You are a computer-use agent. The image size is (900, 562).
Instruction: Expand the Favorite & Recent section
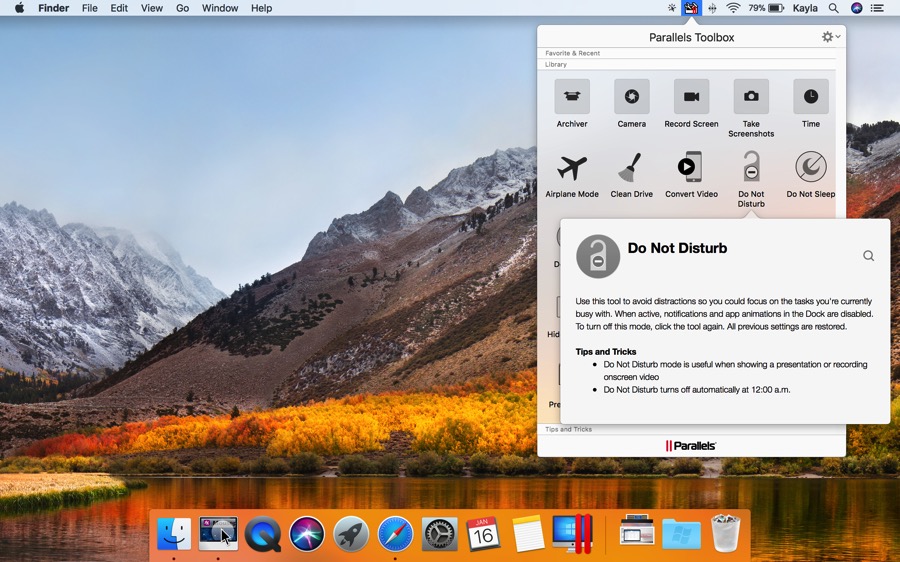(573, 53)
